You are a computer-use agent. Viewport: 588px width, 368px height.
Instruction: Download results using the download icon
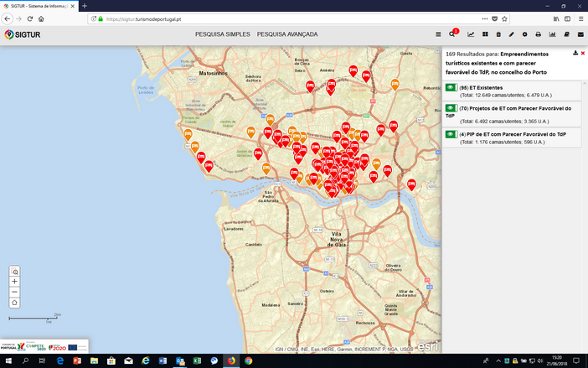(575, 53)
